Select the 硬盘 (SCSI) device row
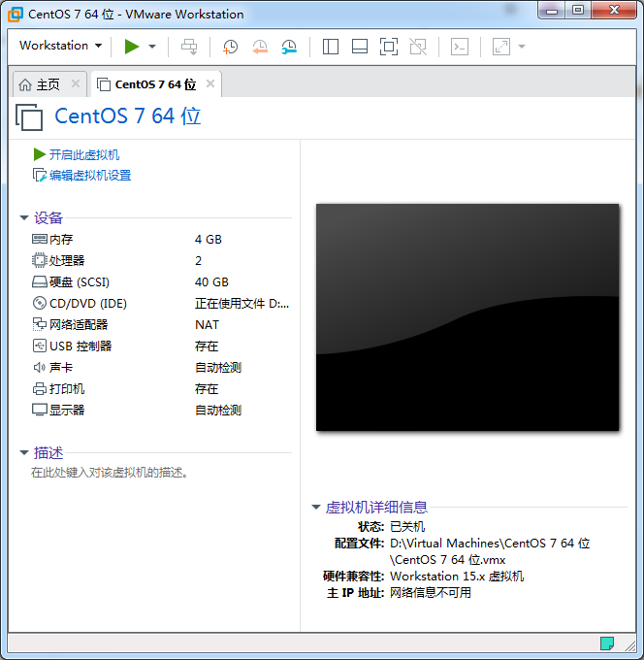This screenshot has height=660, width=644. 160,282
